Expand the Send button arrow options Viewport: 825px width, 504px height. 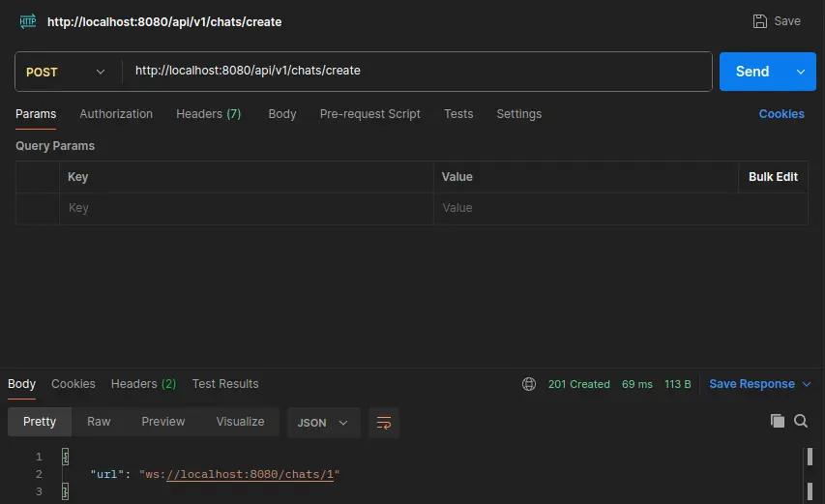[800, 72]
